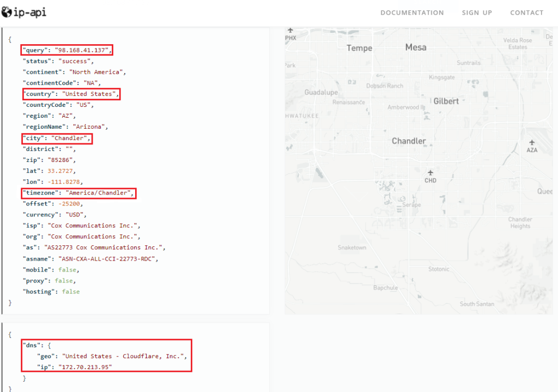
Task: Click the isp "Cox Communications Inc." value
Action: pyautogui.click(x=92, y=226)
